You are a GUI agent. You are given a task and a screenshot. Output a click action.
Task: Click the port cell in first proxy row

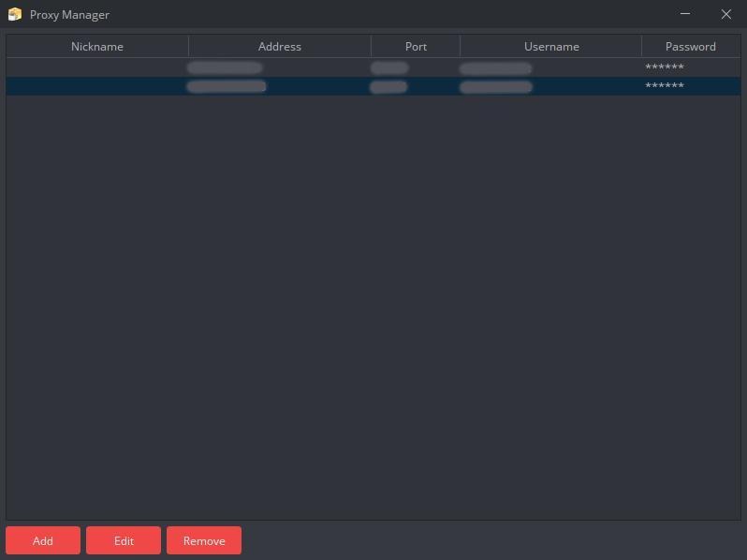tap(389, 67)
